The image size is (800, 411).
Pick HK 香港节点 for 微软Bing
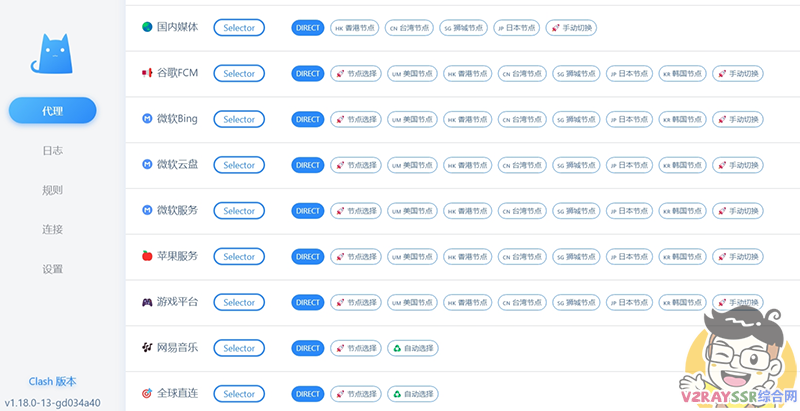(x=468, y=119)
